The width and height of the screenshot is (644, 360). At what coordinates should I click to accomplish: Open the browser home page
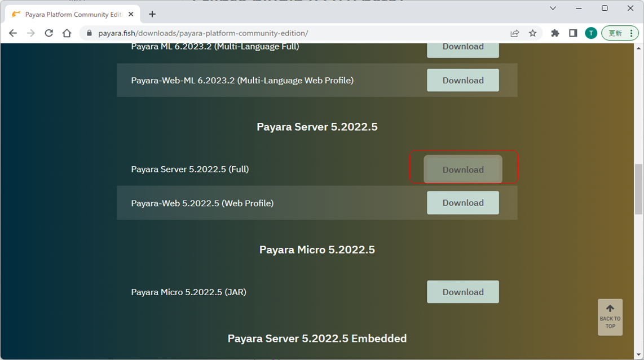pos(67,33)
